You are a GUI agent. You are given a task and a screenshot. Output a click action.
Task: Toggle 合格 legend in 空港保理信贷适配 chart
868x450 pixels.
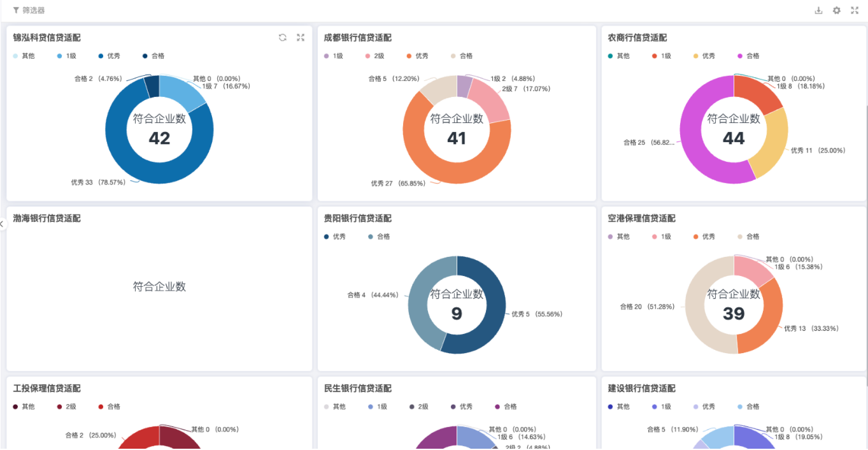pos(748,236)
